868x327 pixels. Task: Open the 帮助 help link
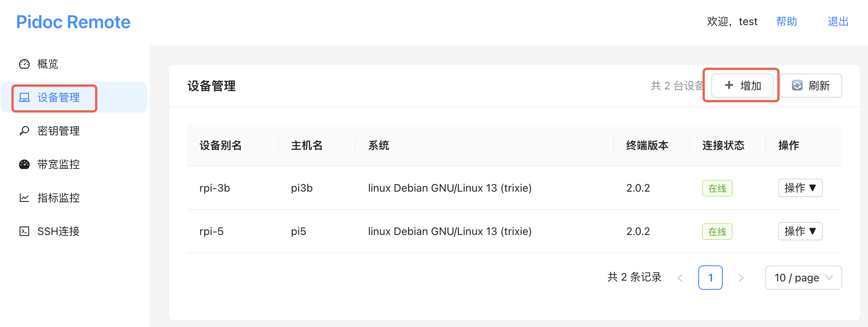coord(786,22)
